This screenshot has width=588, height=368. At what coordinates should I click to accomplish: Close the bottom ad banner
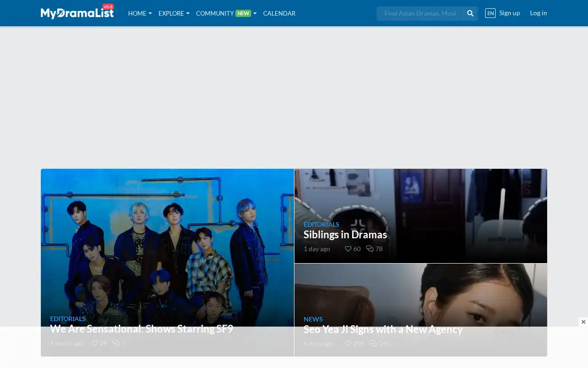point(583,322)
